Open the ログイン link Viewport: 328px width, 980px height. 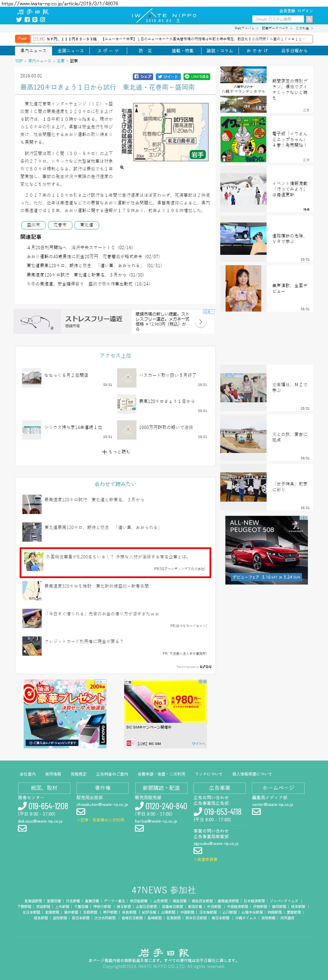pyautogui.click(x=305, y=11)
